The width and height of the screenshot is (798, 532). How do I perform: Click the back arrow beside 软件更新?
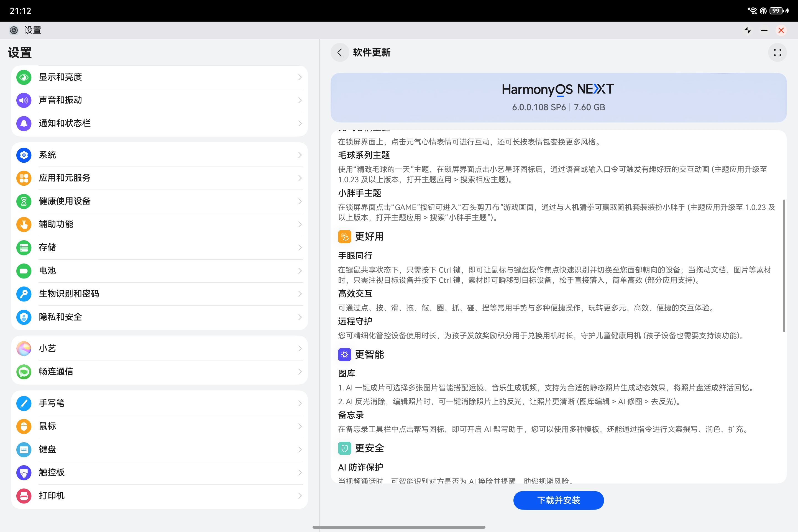tap(340, 53)
